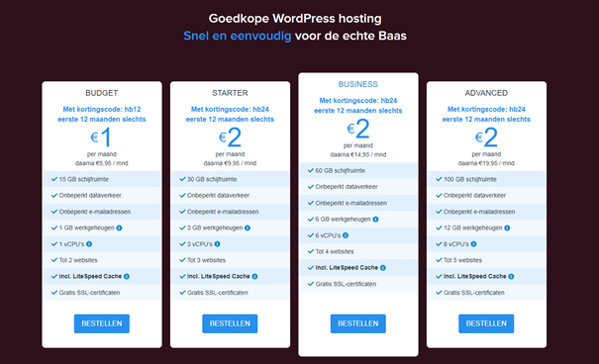Click BESTELLEN under the Starter plan
Image resolution: width=599 pixels, height=364 pixels.
pos(230,323)
